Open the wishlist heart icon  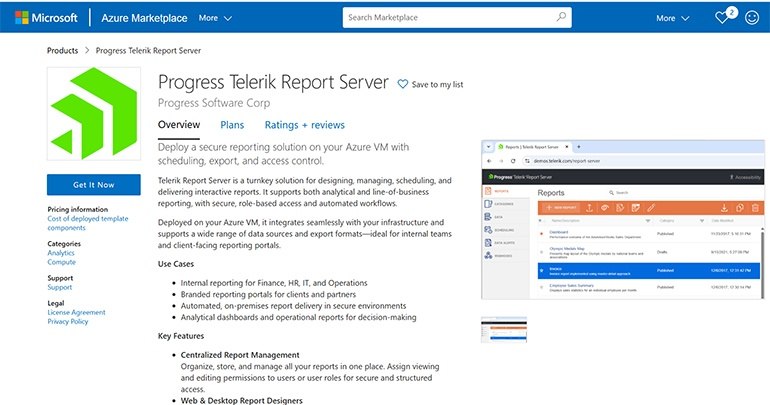click(x=722, y=18)
